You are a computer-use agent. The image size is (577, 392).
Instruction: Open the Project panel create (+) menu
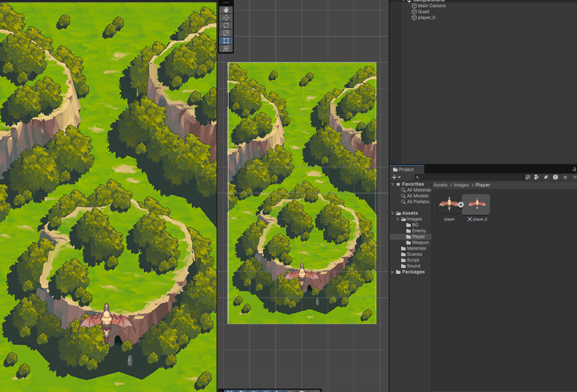point(396,177)
